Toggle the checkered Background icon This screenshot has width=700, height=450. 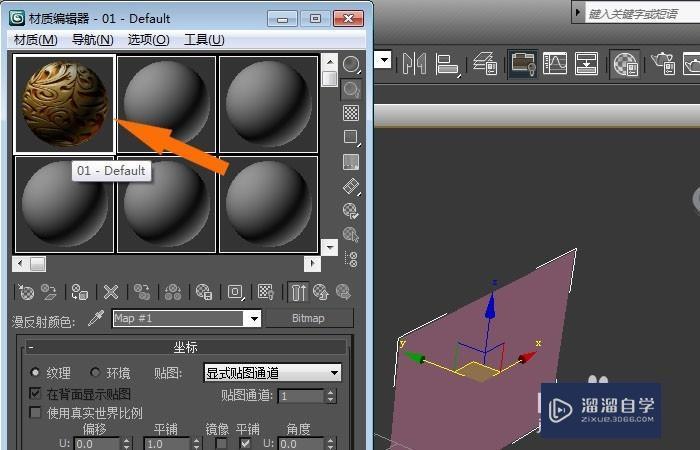pyautogui.click(x=351, y=113)
